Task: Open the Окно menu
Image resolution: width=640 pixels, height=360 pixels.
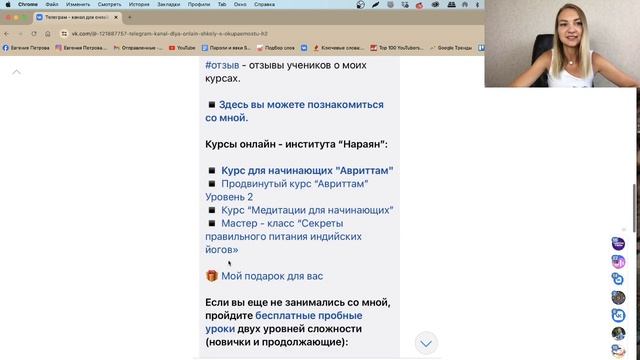Action: [x=240, y=4]
